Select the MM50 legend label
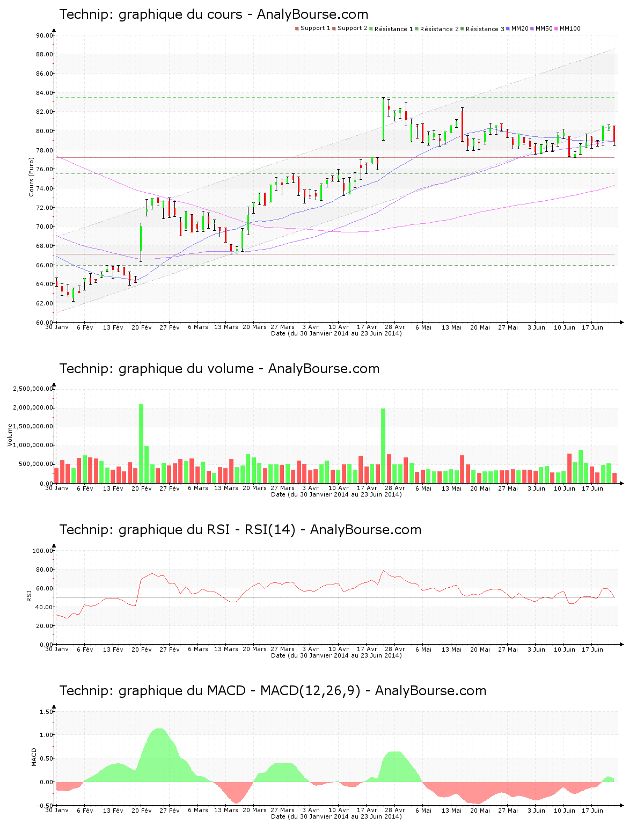The image size is (644, 832). [x=544, y=28]
